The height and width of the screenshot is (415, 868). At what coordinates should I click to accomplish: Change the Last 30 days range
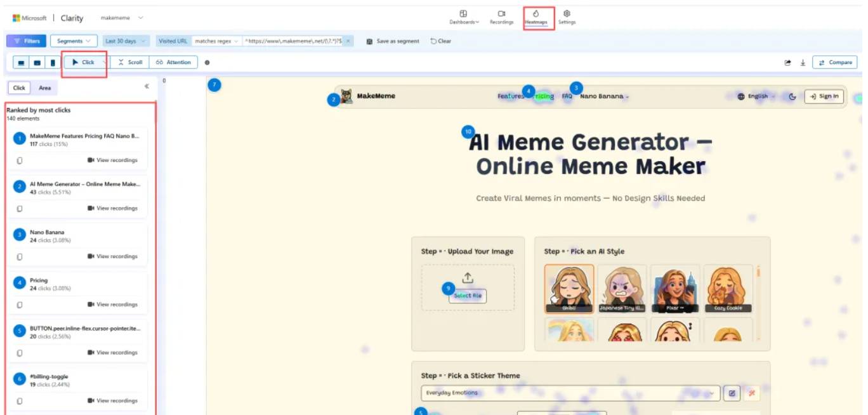point(125,41)
